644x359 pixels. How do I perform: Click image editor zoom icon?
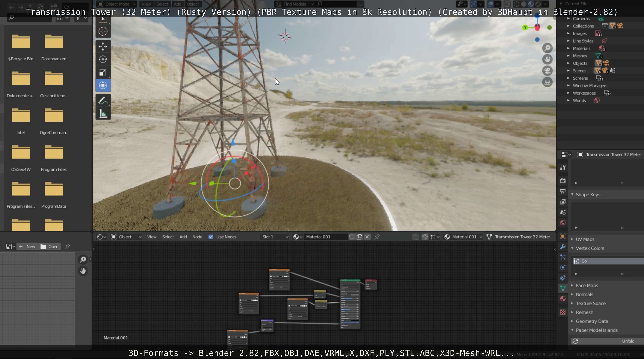[83, 260]
